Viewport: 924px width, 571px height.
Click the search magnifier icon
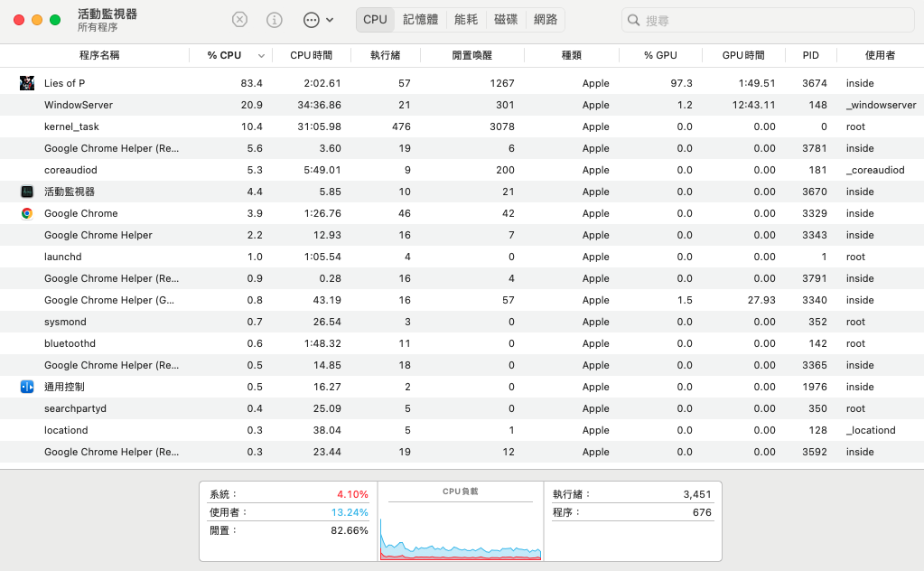click(633, 21)
